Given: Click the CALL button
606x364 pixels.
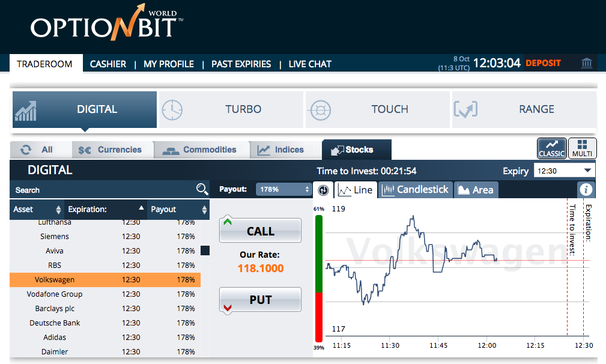Looking at the screenshot, I should [260, 230].
